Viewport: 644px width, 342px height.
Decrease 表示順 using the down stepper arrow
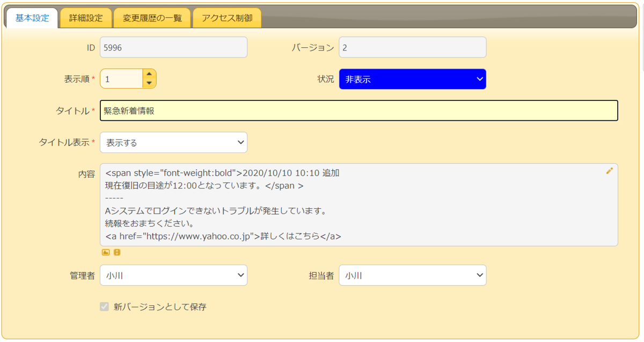(149, 82)
